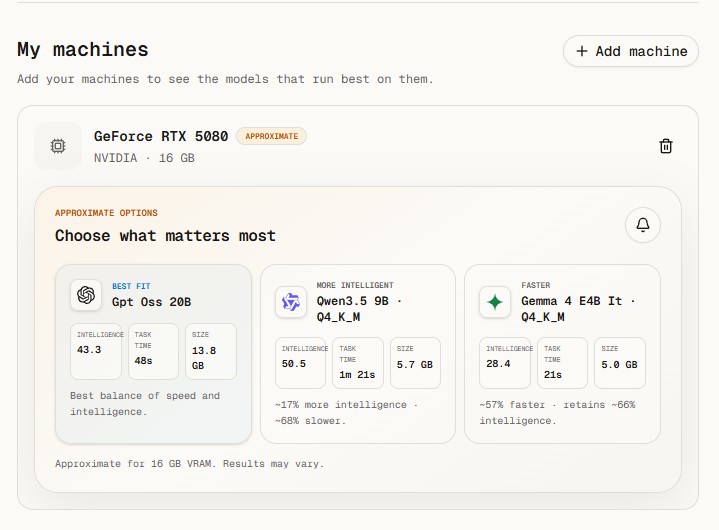
Task: Click the APPROXIMATE badge
Action: (271, 136)
